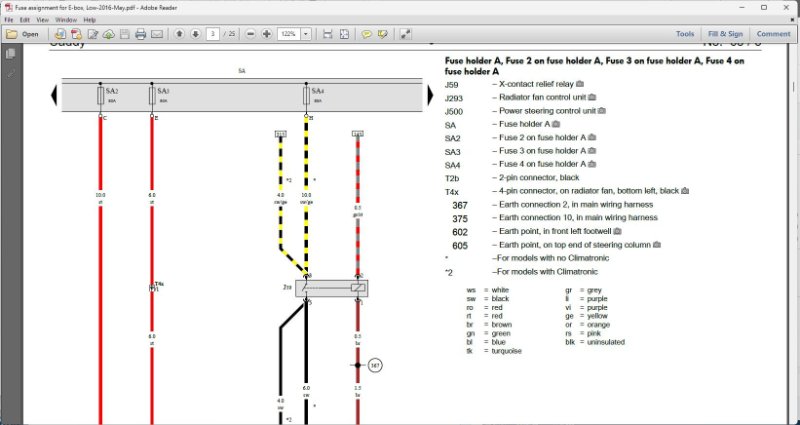Click camera icon for Fuse 3 on fuse holder A

[x=592, y=151]
